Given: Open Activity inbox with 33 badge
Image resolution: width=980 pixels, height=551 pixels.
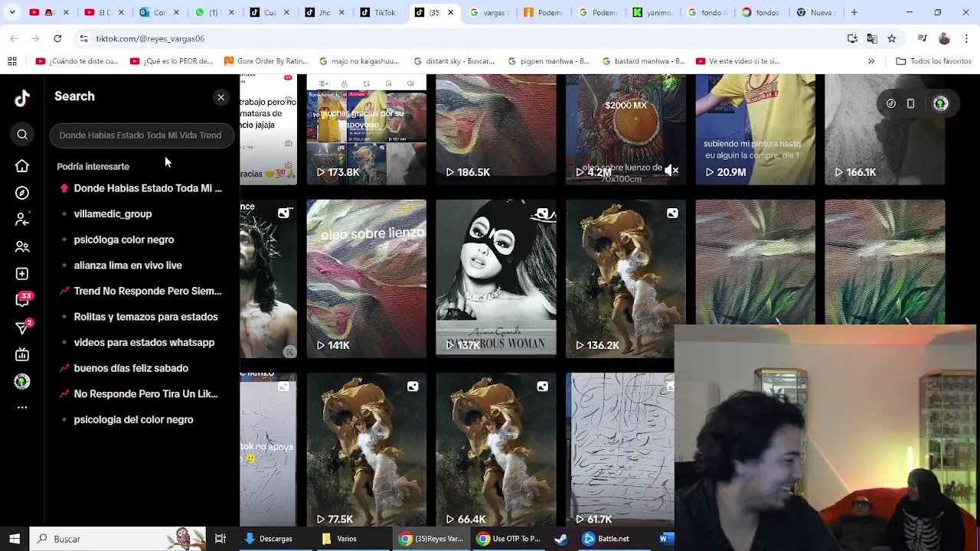Looking at the screenshot, I should 22,300.
